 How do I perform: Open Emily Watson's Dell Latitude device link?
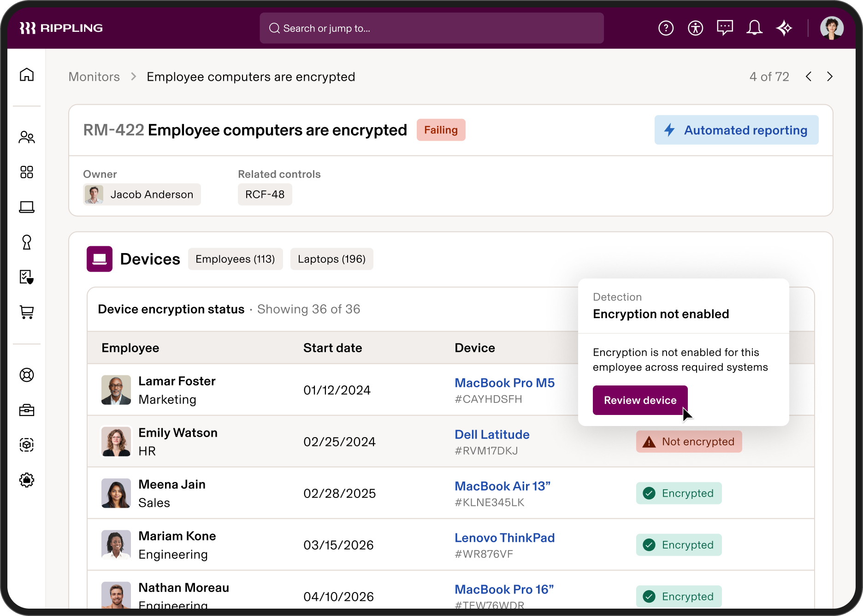pos(491,434)
